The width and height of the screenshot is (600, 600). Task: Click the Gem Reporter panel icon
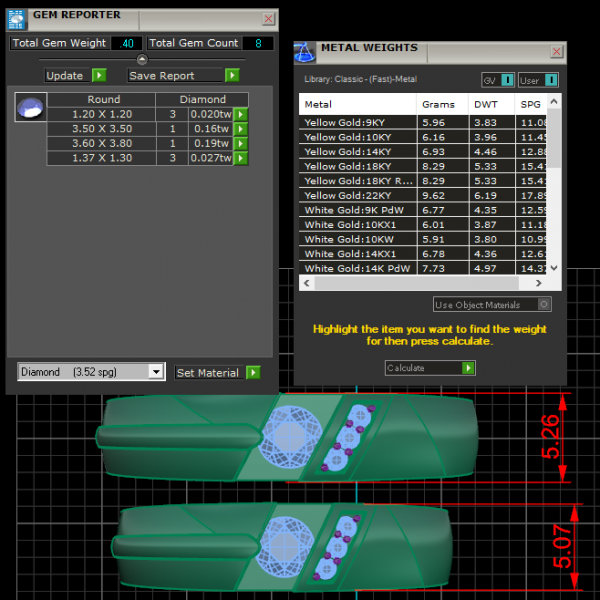coord(17,17)
